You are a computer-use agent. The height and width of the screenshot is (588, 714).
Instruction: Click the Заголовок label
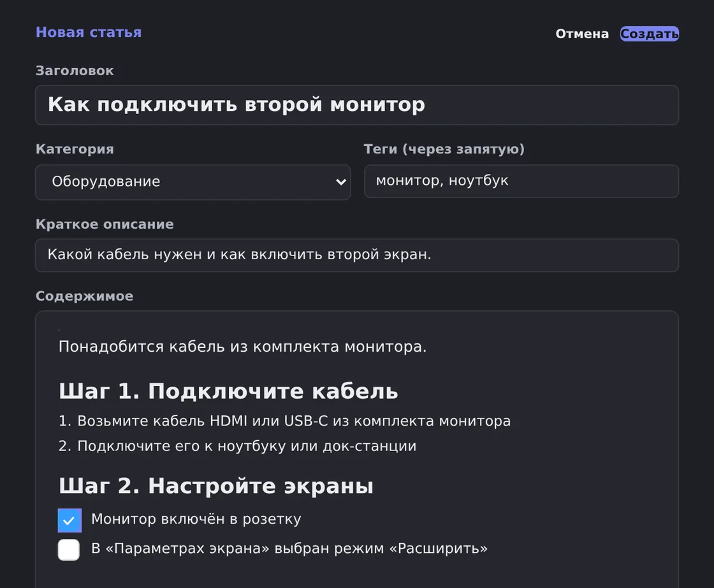75,71
